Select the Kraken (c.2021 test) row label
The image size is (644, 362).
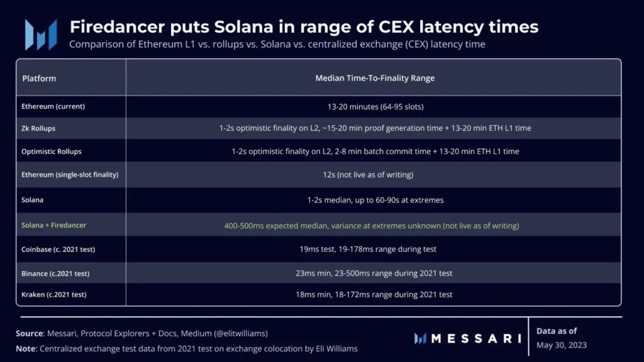point(54,294)
